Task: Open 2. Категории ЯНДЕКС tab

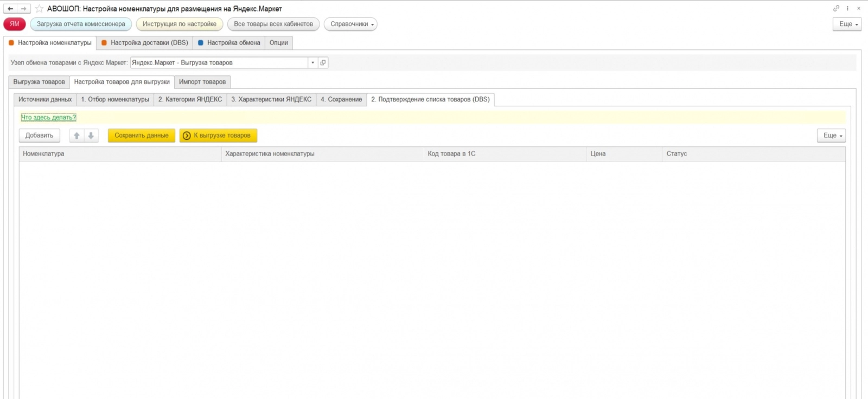Action: coord(190,99)
